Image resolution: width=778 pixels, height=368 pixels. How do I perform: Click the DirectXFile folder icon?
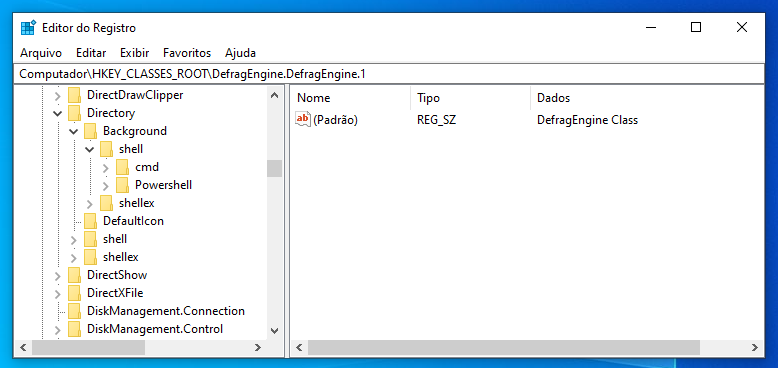[74, 293]
